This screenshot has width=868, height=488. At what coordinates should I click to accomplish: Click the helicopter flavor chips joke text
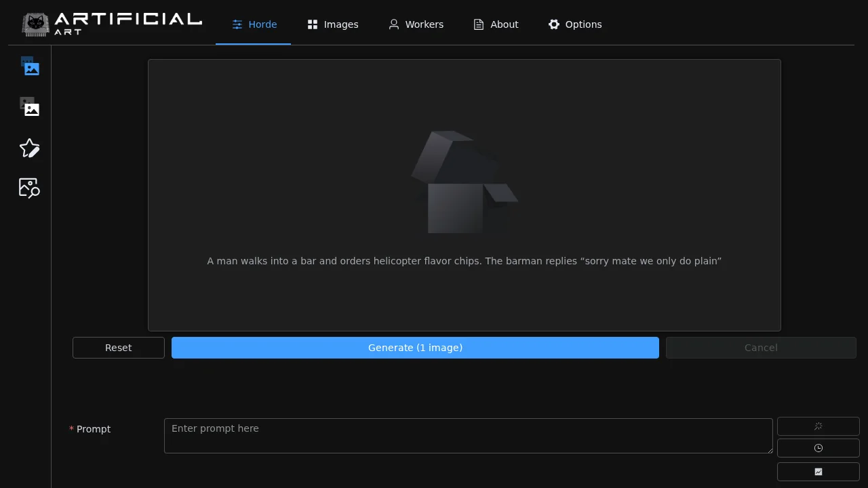[x=464, y=261]
